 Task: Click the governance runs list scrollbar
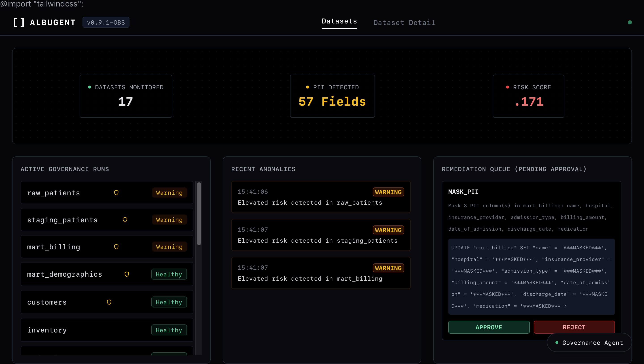point(199,214)
